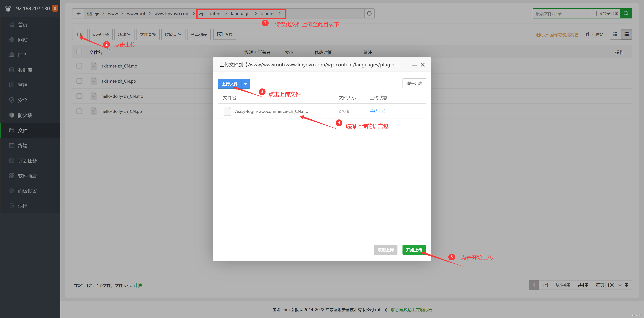
Task: Navigate to www.lmyoyo.com in breadcrumb
Action: click(172, 13)
